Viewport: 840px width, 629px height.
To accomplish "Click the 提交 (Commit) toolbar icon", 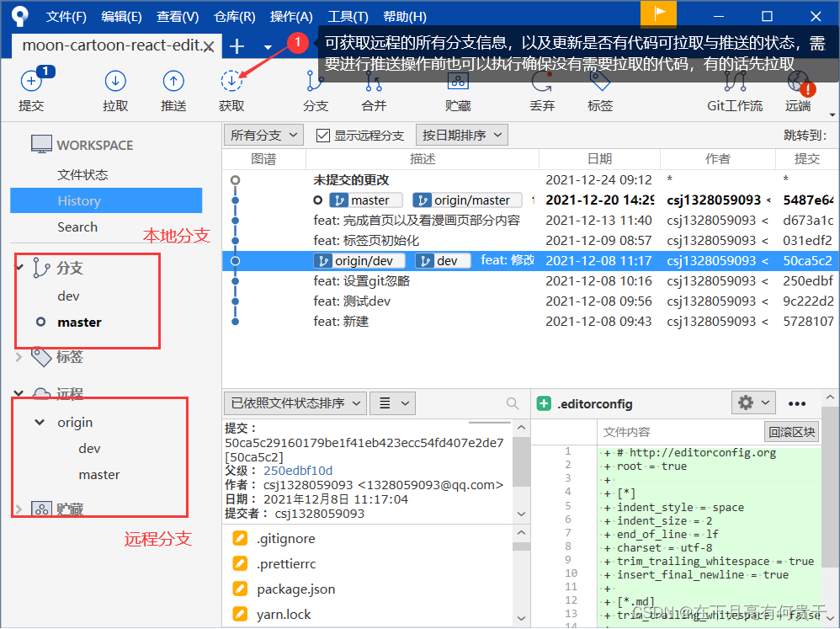I will click(x=31, y=82).
